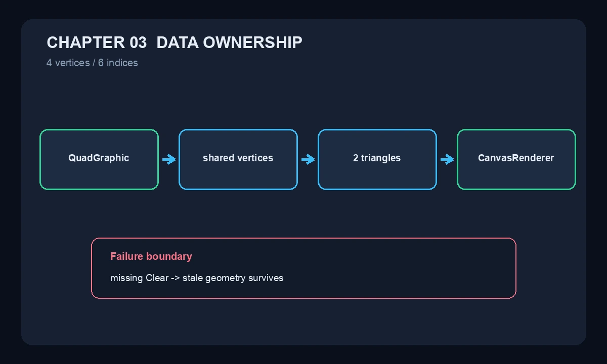Click the '->' symbol in the failure note

point(175,279)
